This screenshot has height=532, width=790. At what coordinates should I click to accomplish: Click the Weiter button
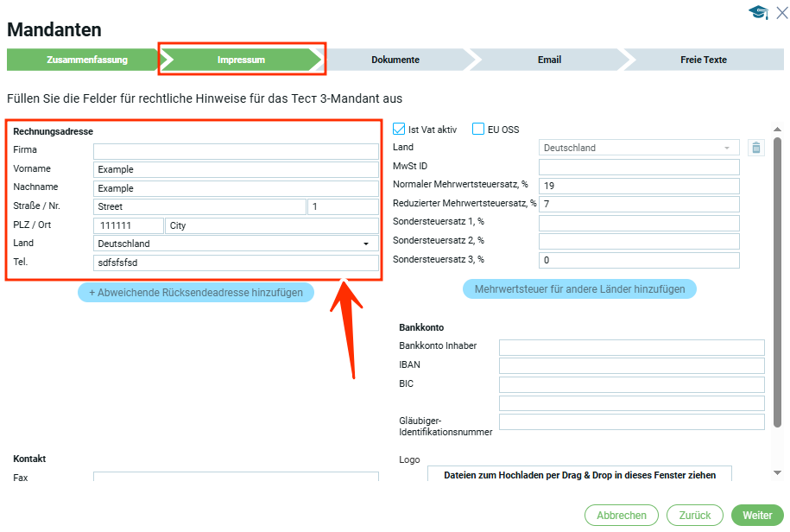(x=757, y=516)
